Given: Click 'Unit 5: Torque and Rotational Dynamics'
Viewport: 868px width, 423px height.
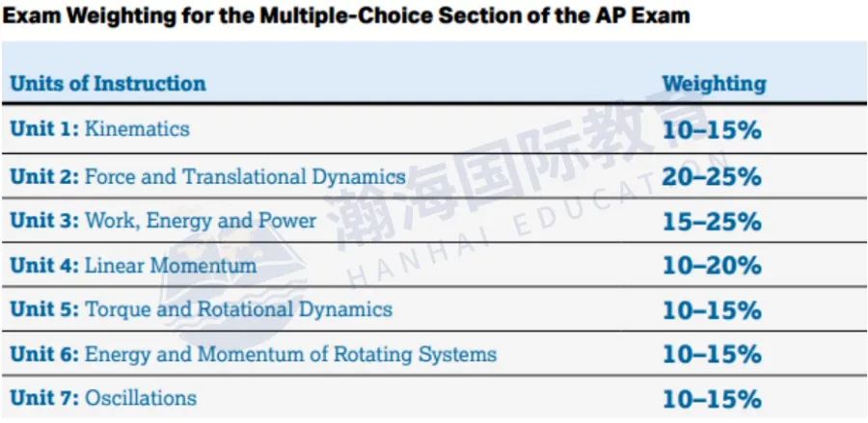Looking at the screenshot, I should [x=202, y=309].
